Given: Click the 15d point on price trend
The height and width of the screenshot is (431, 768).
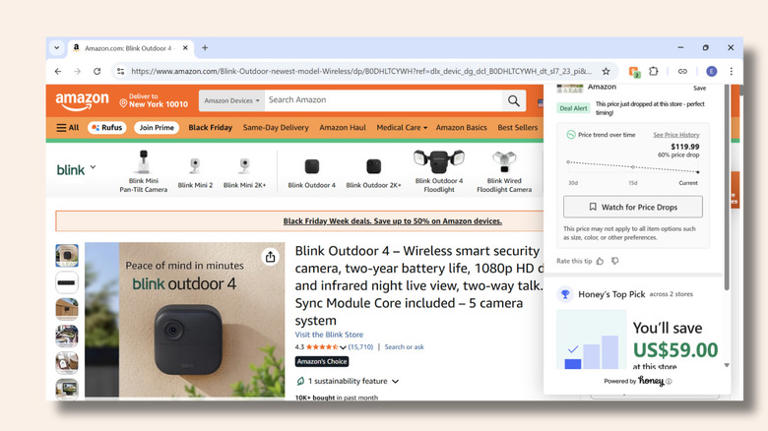Looking at the screenshot, I should pyautogui.click(x=633, y=167).
